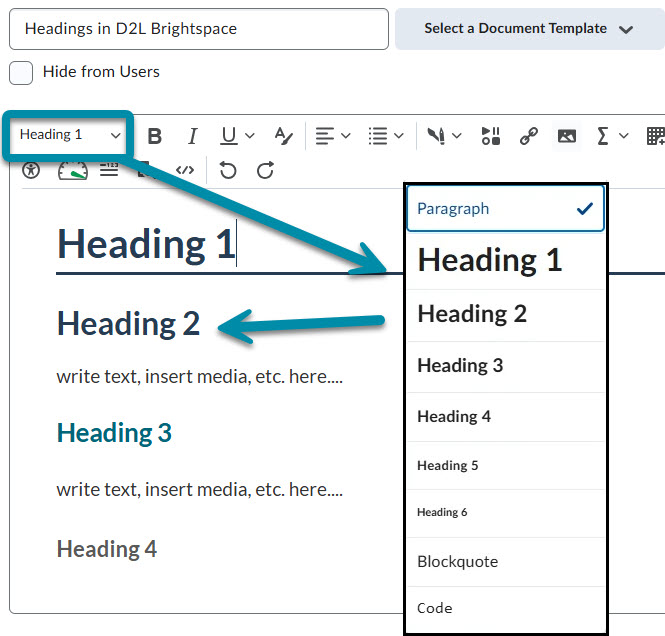665x636 pixels.
Task: Open the Insert Quicklink tool
Action: pos(491,136)
